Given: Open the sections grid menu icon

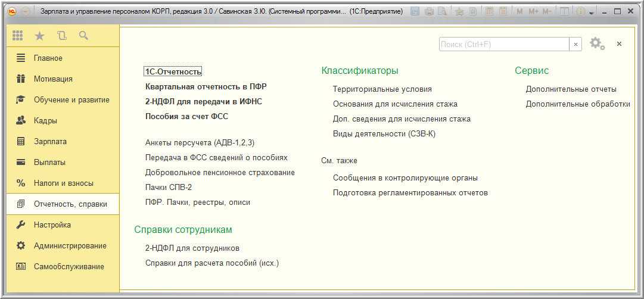Looking at the screenshot, I should point(18,36).
